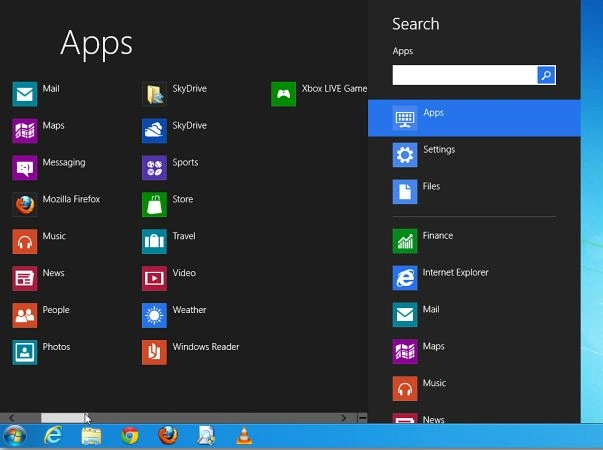
Task: Click the 'Travel' app label
Action: coord(184,236)
